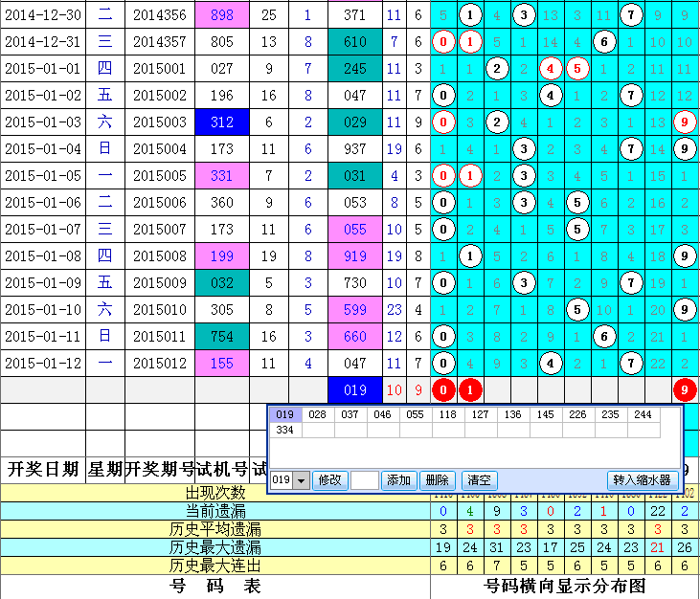The width and height of the screenshot is (700, 599).
Task: Click the blue 019 prediction cell
Action: pos(355,390)
